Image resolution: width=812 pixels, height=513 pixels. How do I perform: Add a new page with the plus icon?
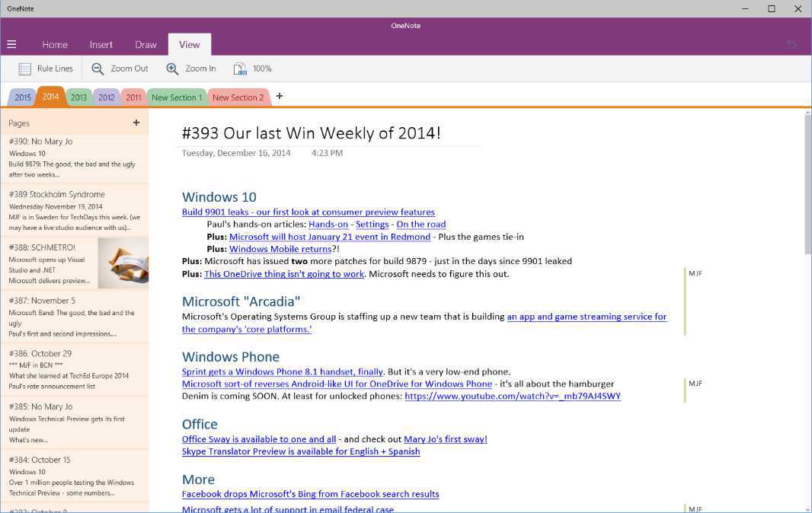pyautogui.click(x=136, y=123)
